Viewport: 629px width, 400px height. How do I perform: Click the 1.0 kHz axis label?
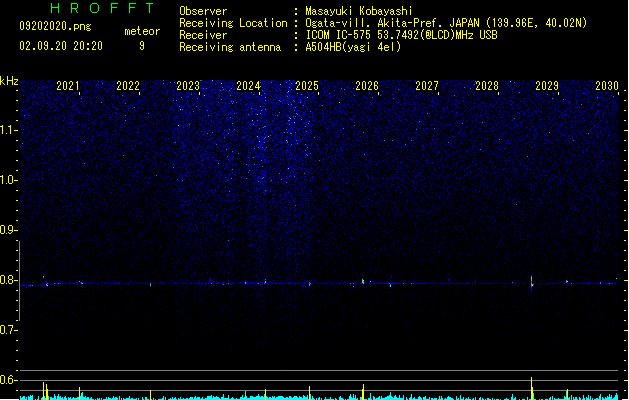pos(8,180)
